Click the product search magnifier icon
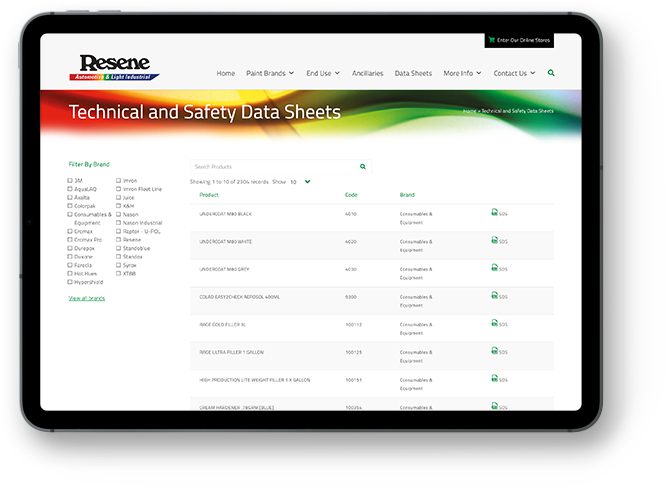This screenshot has width=666, height=488. coord(363,166)
